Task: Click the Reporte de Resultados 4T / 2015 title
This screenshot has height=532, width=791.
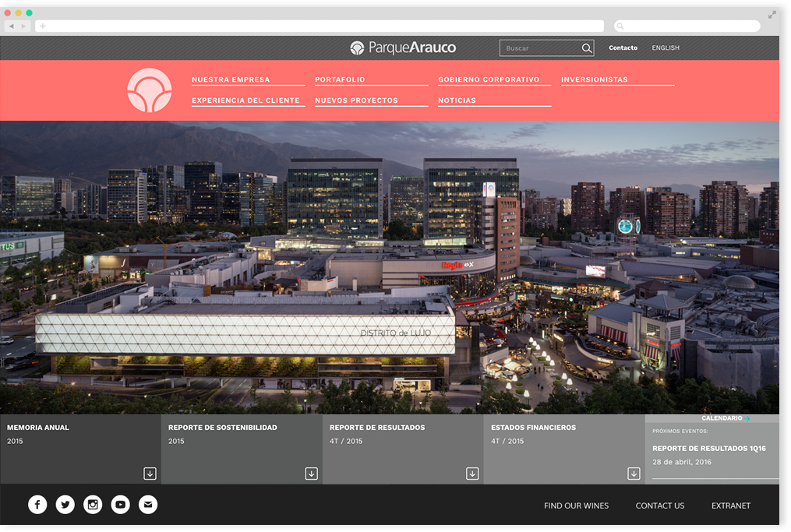Action: [377, 428]
